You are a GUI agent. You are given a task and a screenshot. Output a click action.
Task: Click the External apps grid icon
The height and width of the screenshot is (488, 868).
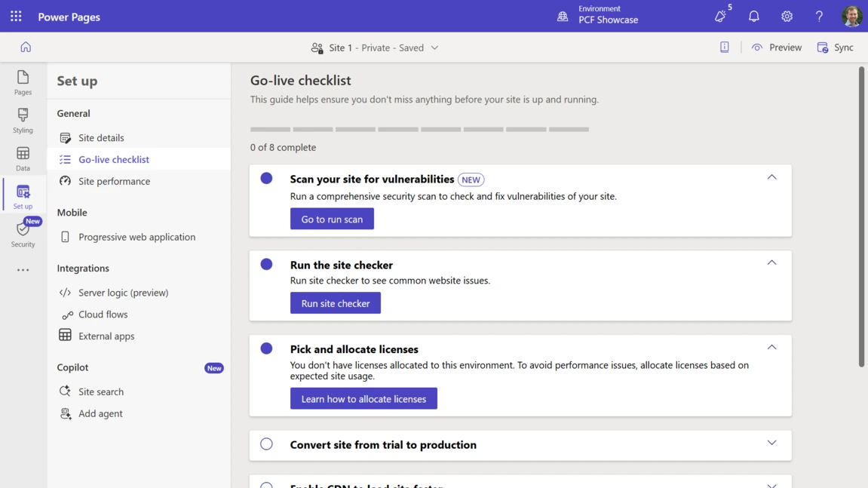66,335
